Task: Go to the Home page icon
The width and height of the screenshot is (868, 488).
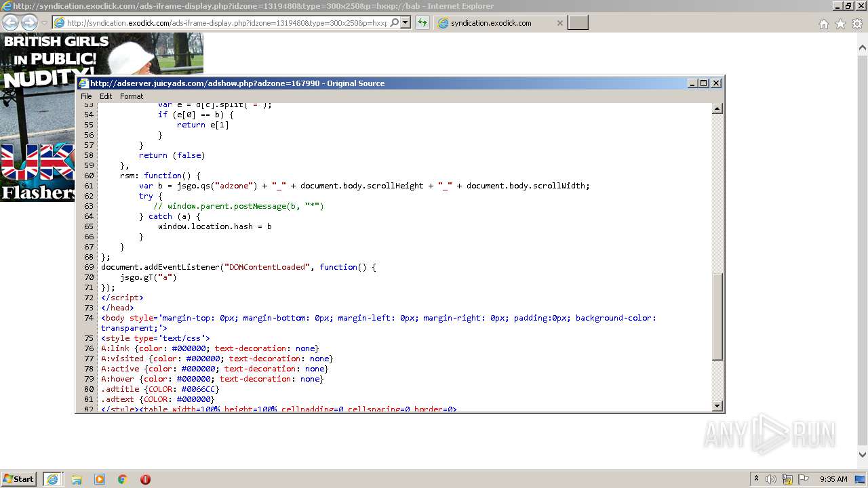Action: [x=823, y=24]
